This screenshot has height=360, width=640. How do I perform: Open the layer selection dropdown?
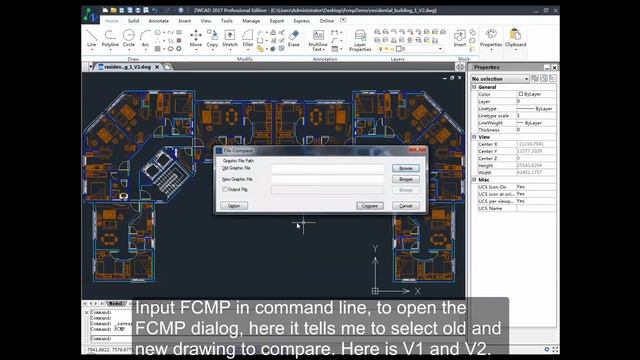[x=440, y=49]
